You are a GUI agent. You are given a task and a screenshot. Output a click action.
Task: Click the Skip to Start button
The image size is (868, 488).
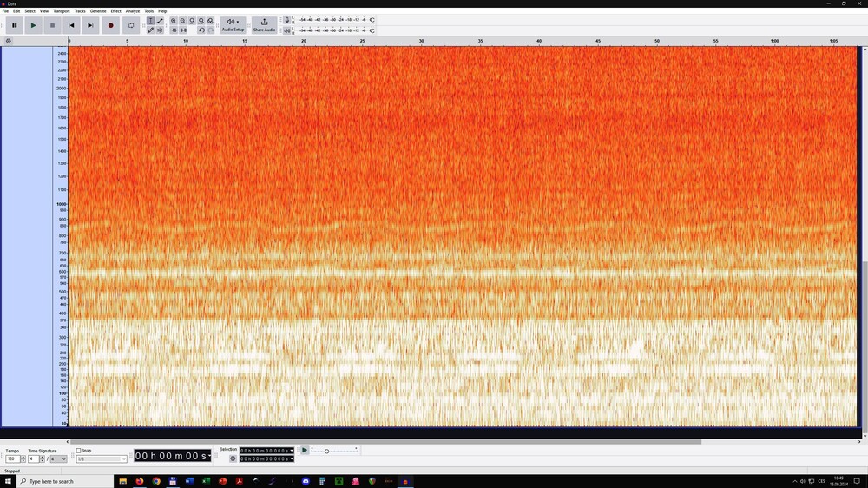pyautogui.click(x=71, y=25)
